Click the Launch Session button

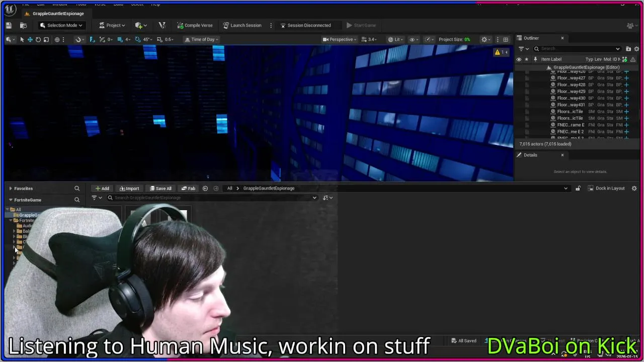coord(242,25)
